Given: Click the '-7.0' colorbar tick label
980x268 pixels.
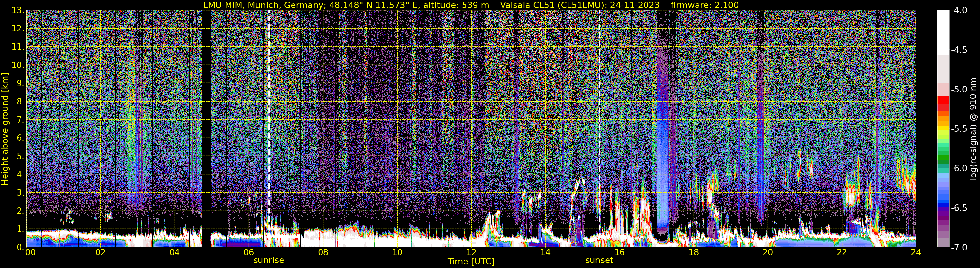Looking at the screenshot, I should pos(959,248).
